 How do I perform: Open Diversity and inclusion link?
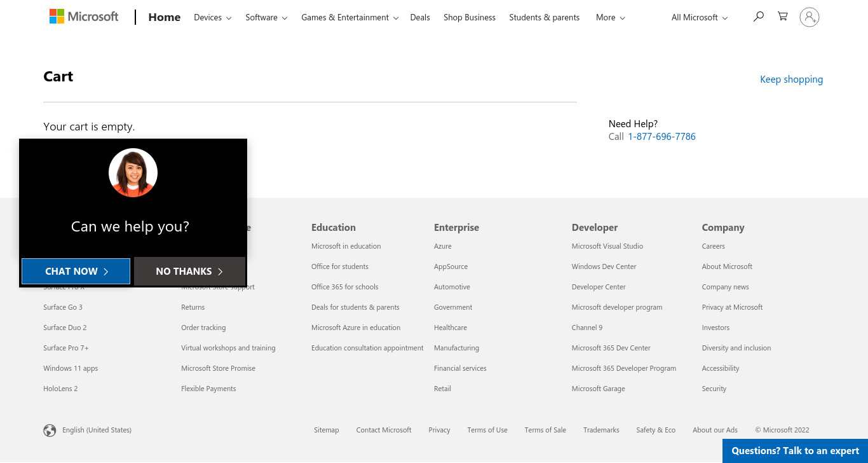(x=736, y=348)
